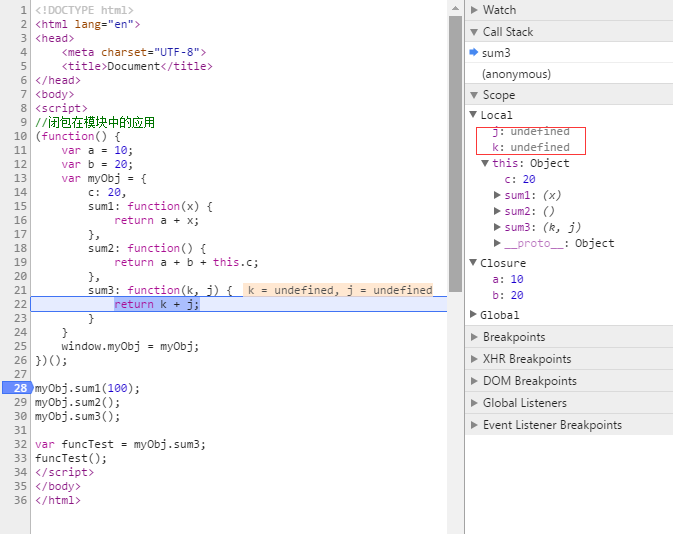Click the inline 'k = undefined, j = undefined' hint
The width and height of the screenshot is (673, 534).
pos(338,290)
